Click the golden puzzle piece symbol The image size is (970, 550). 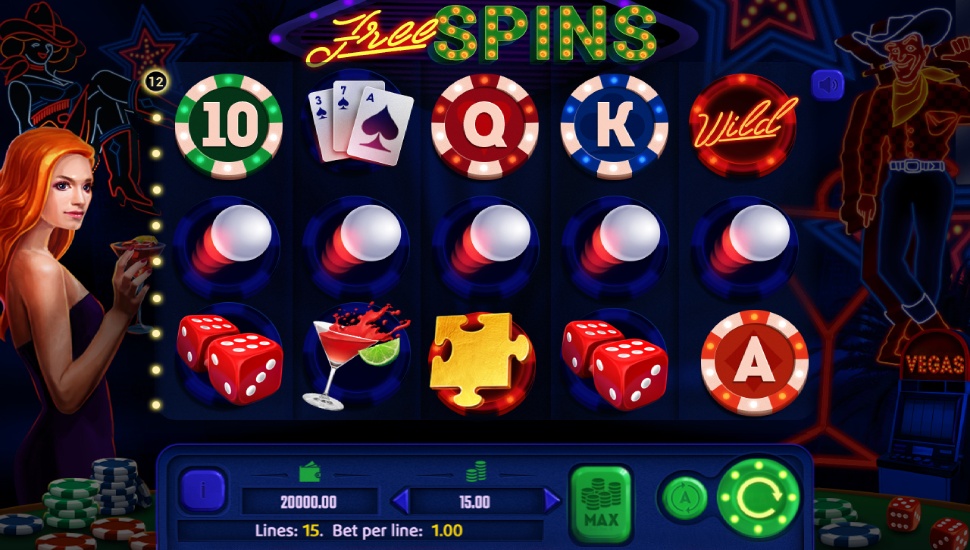(x=481, y=361)
